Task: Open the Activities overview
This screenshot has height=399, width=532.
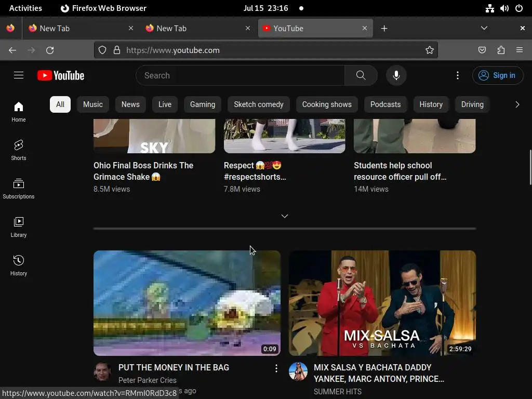Action: tap(25, 8)
